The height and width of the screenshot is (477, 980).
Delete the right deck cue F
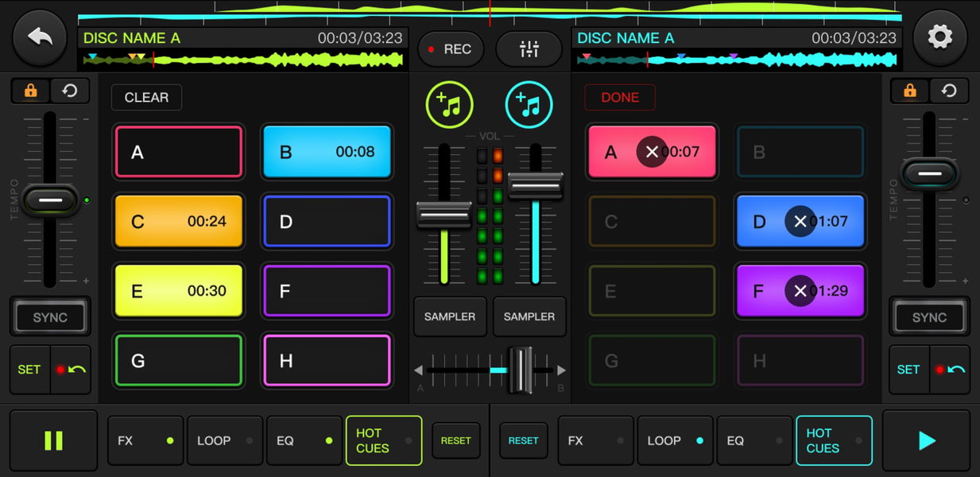point(800,291)
